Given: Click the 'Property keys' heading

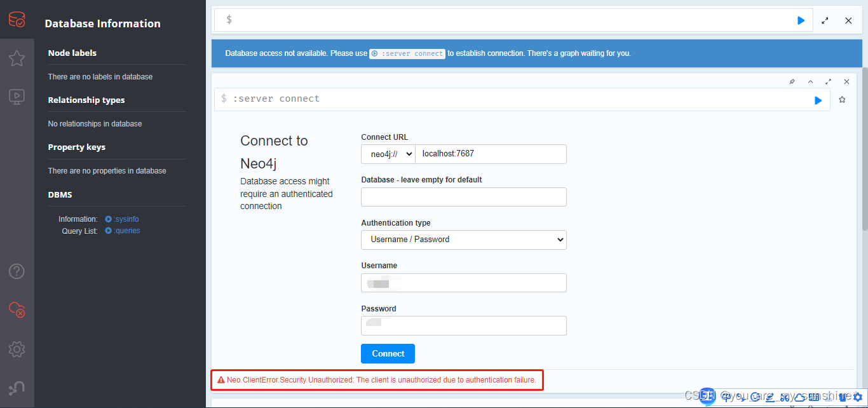Looking at the screenshot, I should (77, 147).
